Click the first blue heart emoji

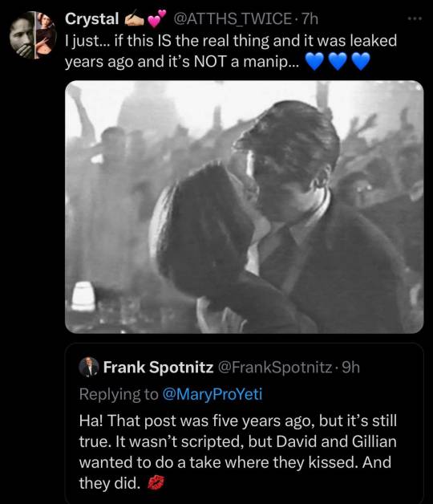(314, 61)
